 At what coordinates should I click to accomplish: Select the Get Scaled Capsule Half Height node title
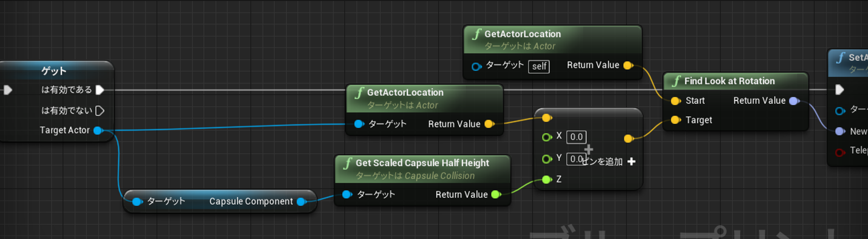[422, 163]
